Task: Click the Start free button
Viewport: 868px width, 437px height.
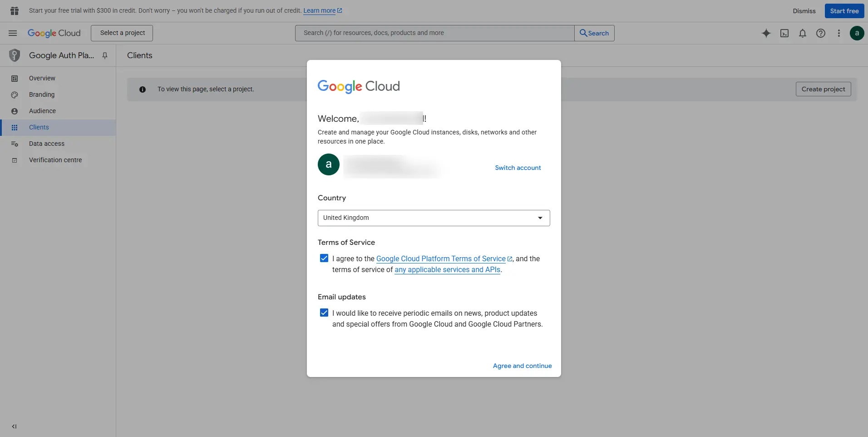Action: (x=844, y=11)
